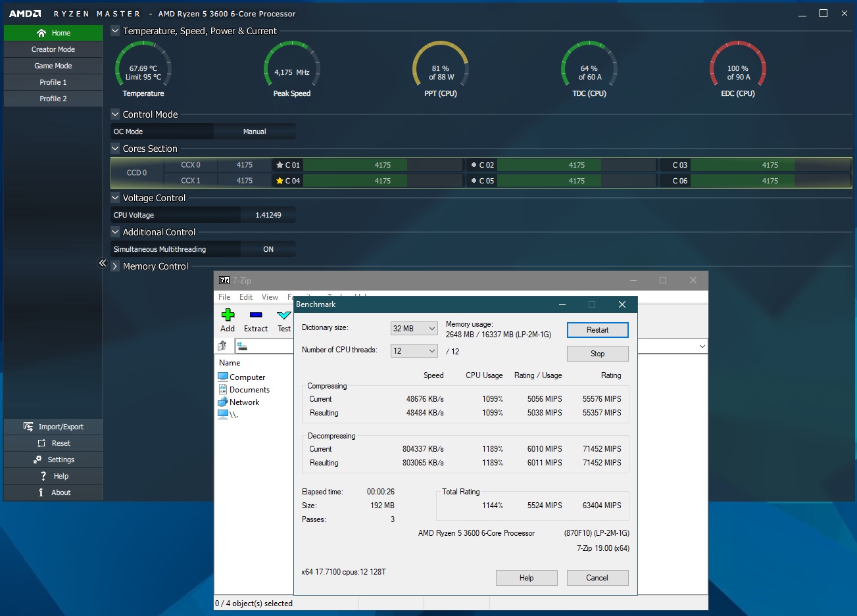The height and width of the screenshot is (616, 857).
Task: Open the Dictionary size dropdown
Action: [414, 329]
